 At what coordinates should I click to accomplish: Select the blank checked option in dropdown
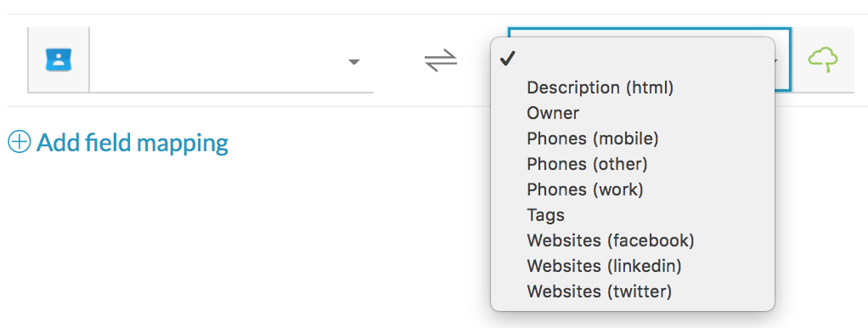coord(632,59)
